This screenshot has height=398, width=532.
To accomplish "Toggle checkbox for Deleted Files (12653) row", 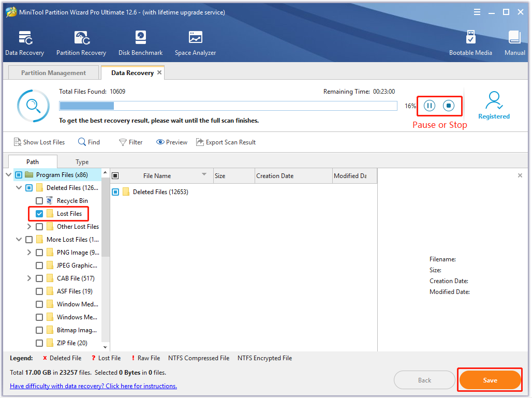I will (x=115, y=191).
